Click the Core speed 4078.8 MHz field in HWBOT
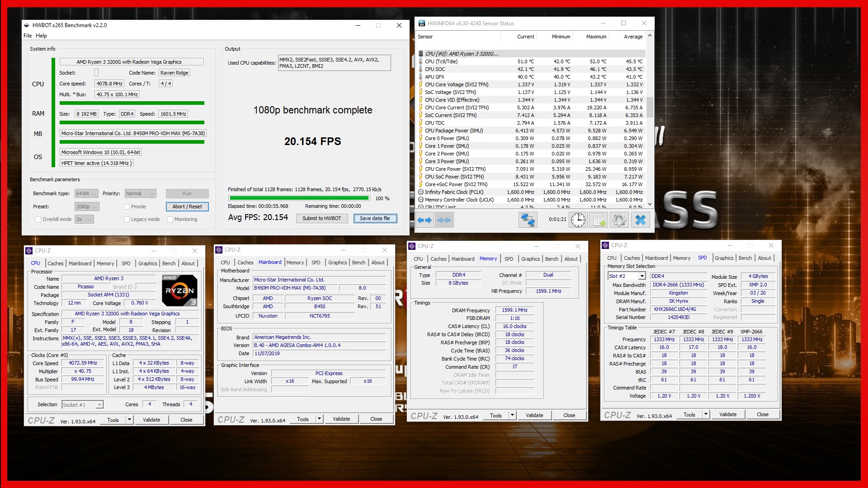 tap(109, 84)
